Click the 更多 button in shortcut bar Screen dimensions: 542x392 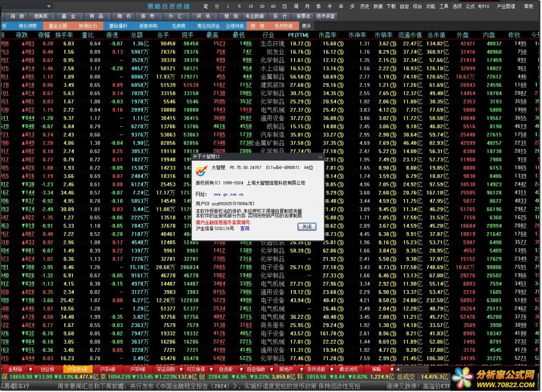(x=306, y=26)
